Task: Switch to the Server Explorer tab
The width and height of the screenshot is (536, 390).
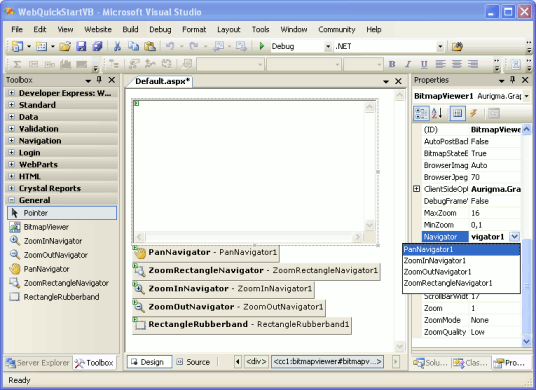Action: (38, 363)
